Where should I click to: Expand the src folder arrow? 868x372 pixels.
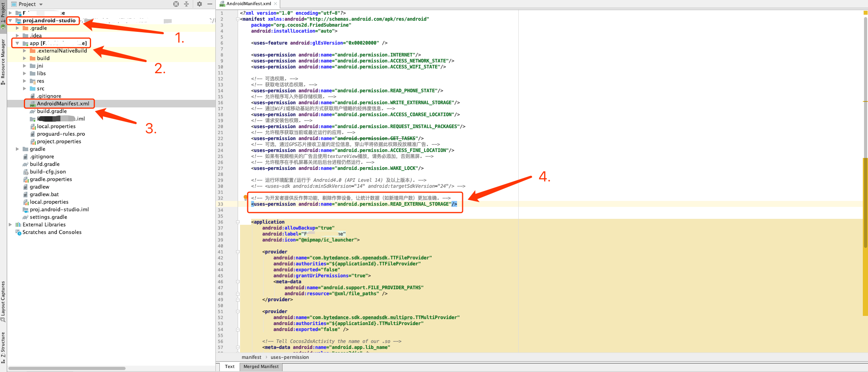(25, 88)
